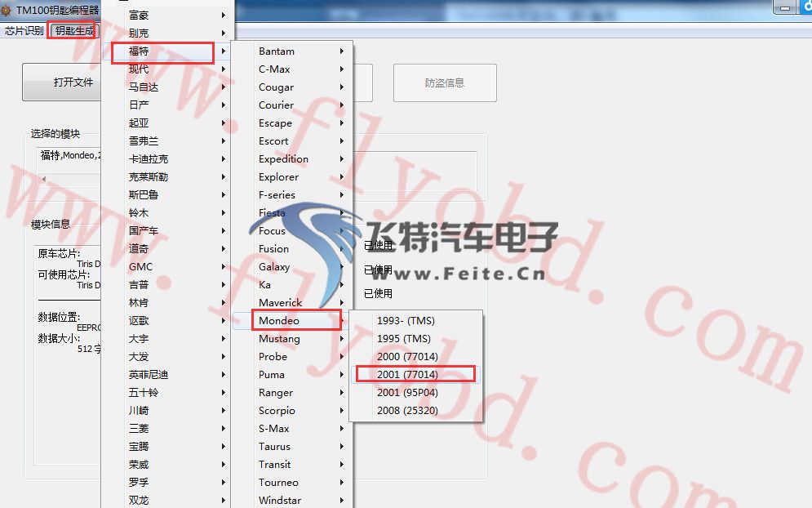Image resolution: width=812 pixels, height=508 pixels.
Task: Expand submenu arrow next to 川崎
Action: pos(223,411)
